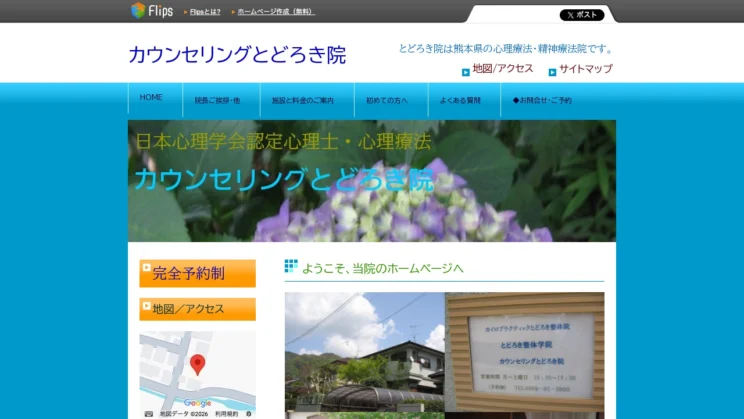The width and height of the screenshot is (744, 419).
Task: Click the orange 完全予約制 button
Action: coord(197,273)
